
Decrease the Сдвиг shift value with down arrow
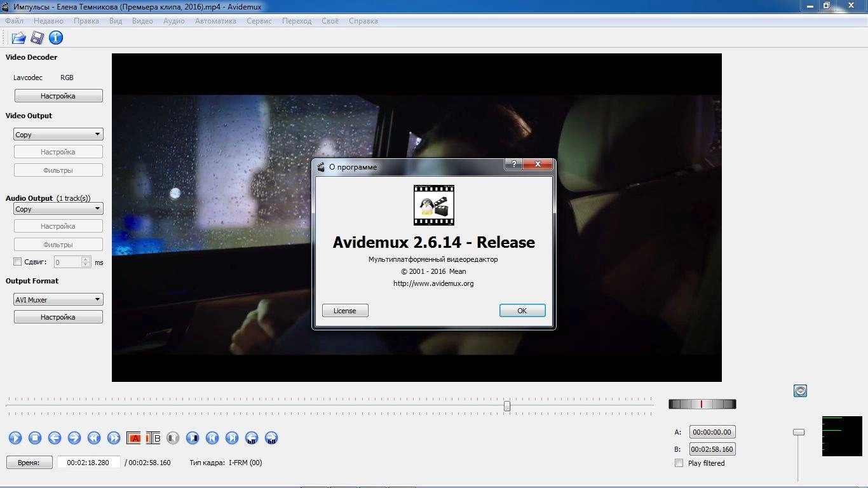[x=86, y=264]
